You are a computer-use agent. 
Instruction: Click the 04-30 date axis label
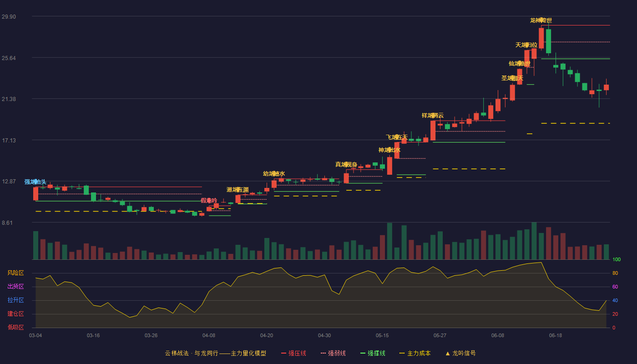tap(324, 335)
